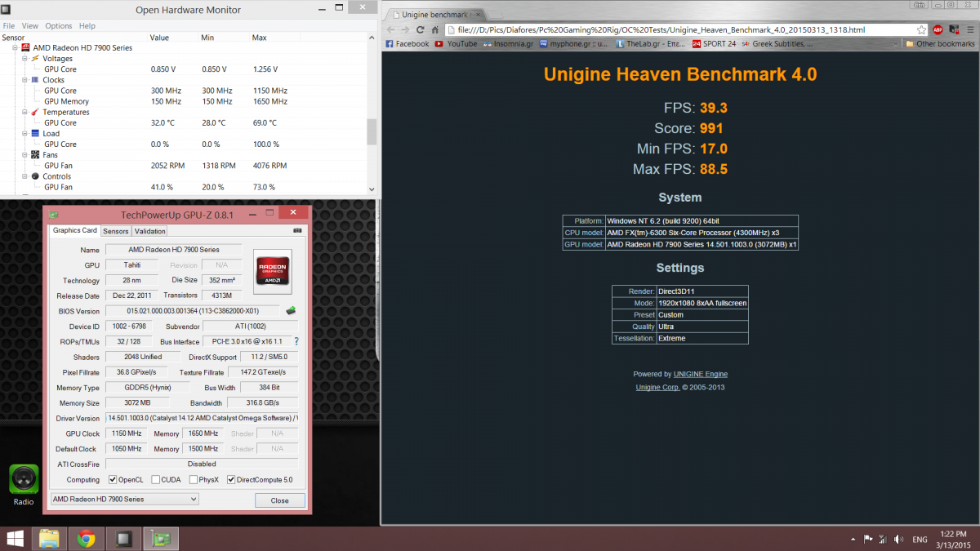Collapse the AMD Radeon HD 7900 Series node
This screenshot has width=980, height=551.
click(x=15, y=48)
